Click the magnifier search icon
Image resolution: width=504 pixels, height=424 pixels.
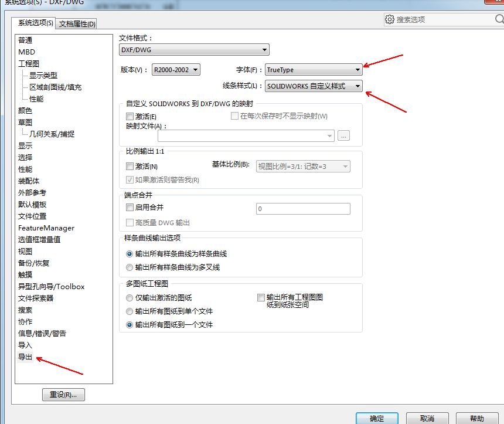point(499,19)
